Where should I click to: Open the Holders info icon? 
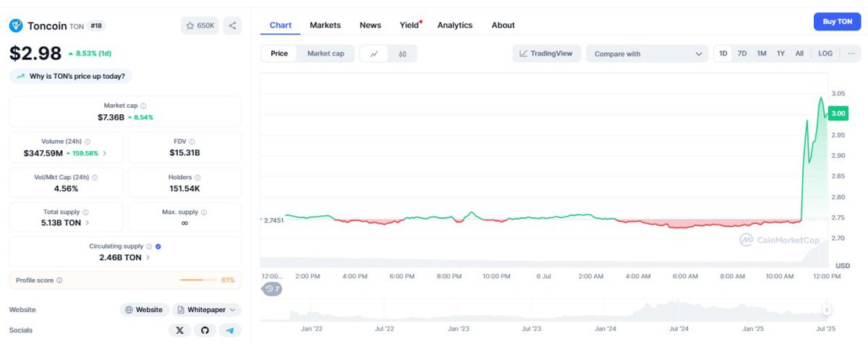(x=197, y=177)
